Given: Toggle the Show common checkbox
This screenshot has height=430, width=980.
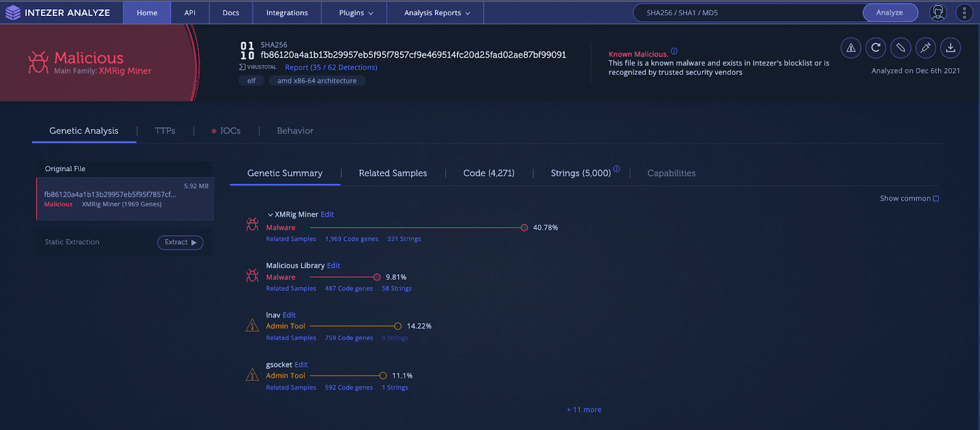Looking at the screenshot, I should [936, 198].
